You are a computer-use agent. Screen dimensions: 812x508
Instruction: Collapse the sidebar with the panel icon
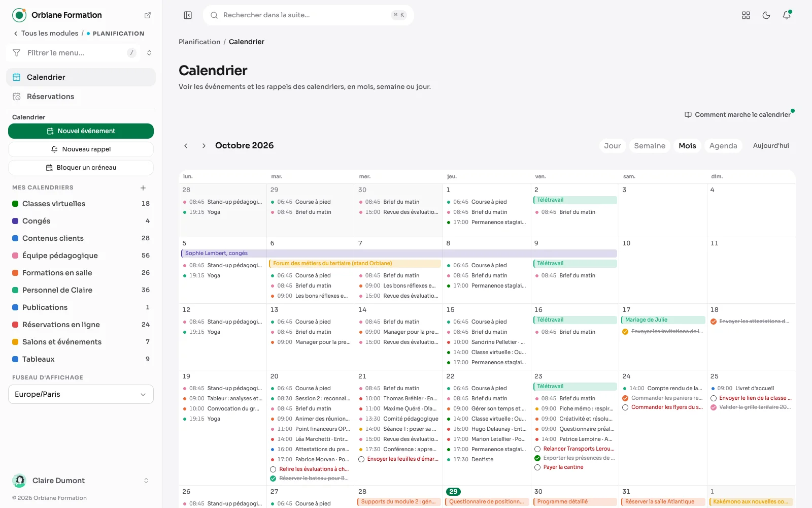[x=188, y=15]
